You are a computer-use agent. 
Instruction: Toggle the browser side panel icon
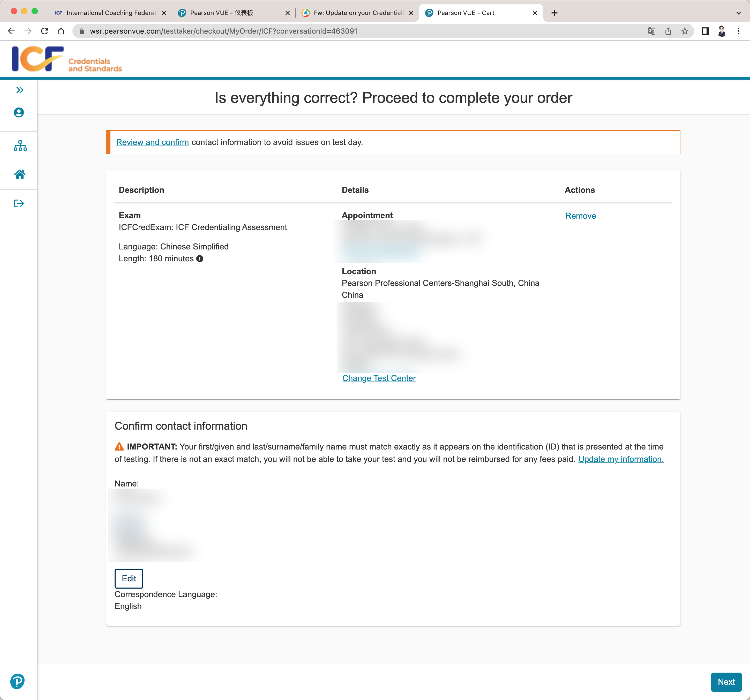coord(705,31)
